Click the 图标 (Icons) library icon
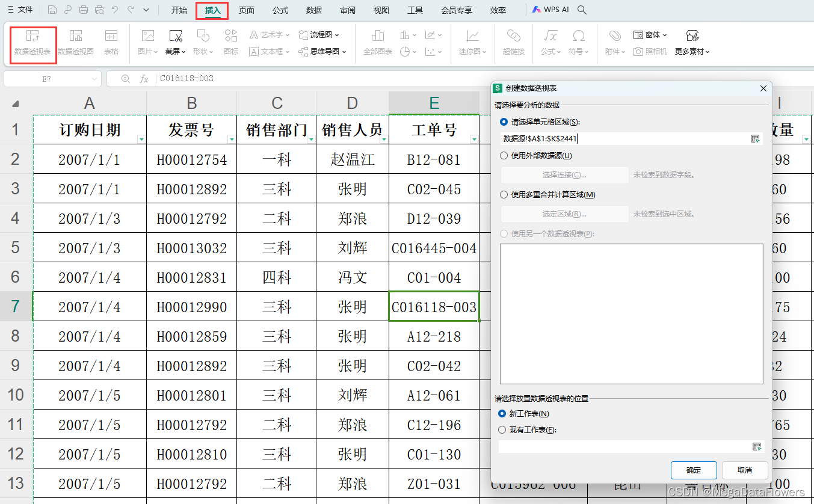Screen dimensions: 814x504 point(231,36)
